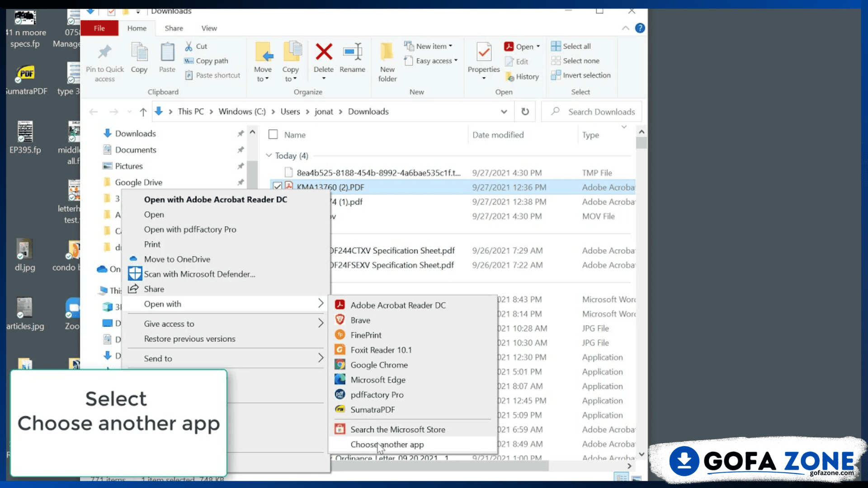Click Windows (C:) in the breadcrumb

242,112
